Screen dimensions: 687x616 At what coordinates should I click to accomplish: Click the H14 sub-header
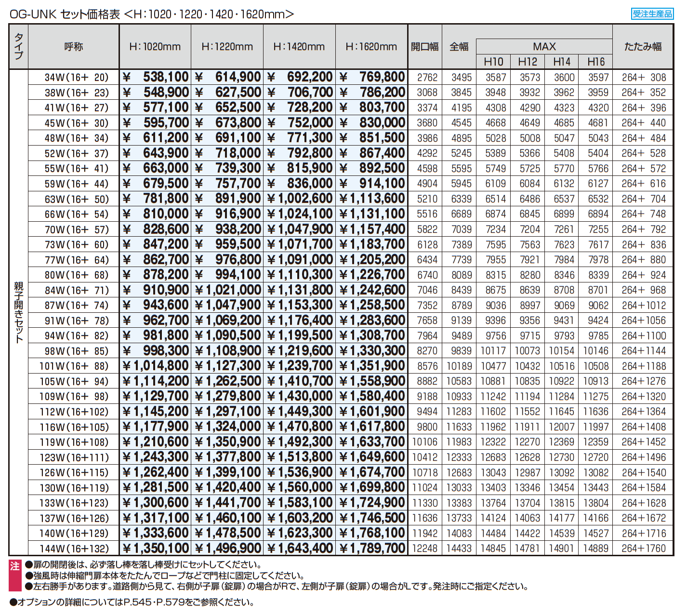click(x=562, y=62)
